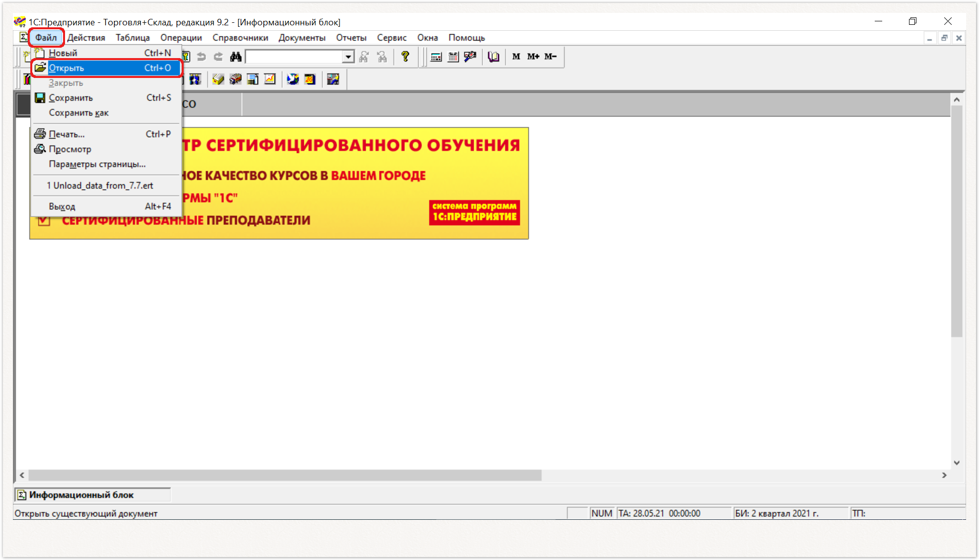Screen dimensions: 979x560
Task: Choose Сохранить in the File menu
Action: (106, 98)
